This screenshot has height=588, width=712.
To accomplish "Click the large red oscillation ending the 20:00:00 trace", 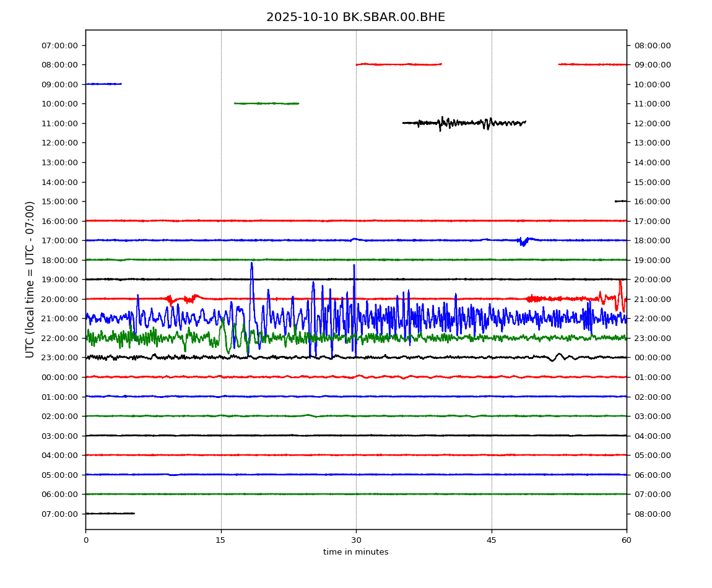I will click(x=620, y=292).
